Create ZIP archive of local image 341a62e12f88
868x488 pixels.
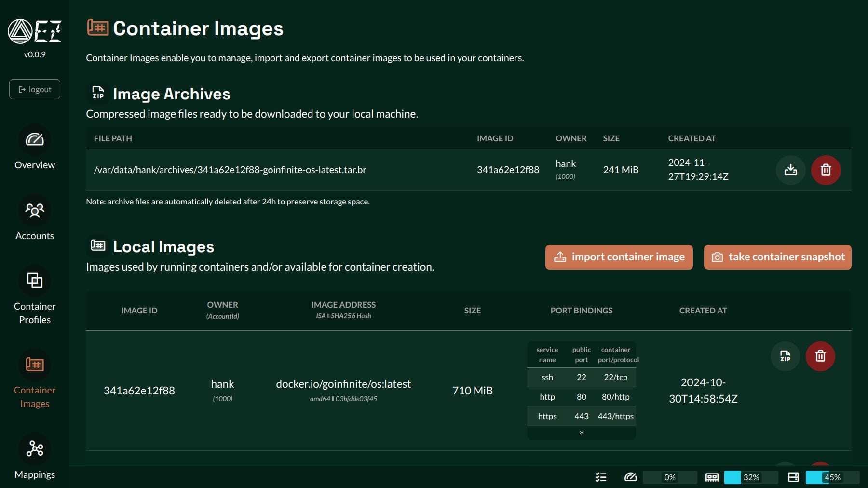click(785, 356)
